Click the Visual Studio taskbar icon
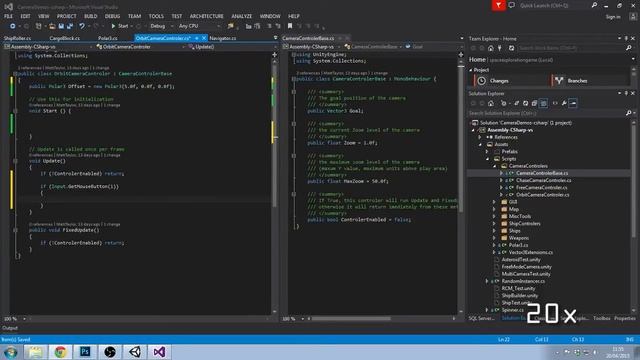Screen dimensions: 640x360 pos(160,352)
